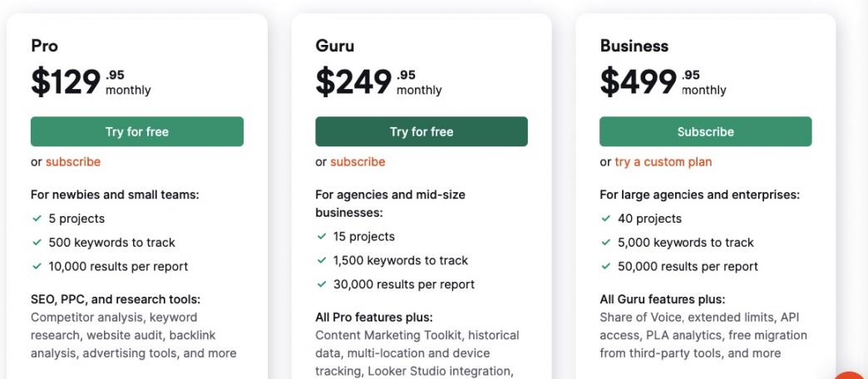Click the checkmark beside "30,000 results per report"
Image resolution: width=868 pixels, height=379 pixels.
point(322,284)
